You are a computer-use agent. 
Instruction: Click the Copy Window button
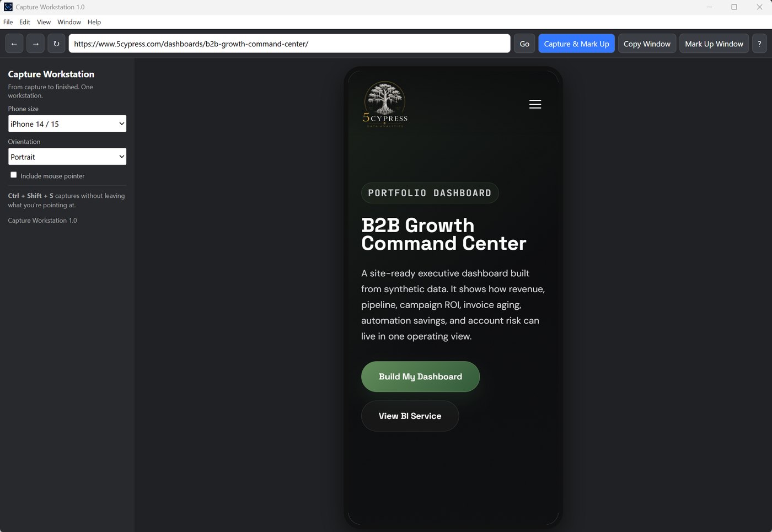[x=647, y=44]
